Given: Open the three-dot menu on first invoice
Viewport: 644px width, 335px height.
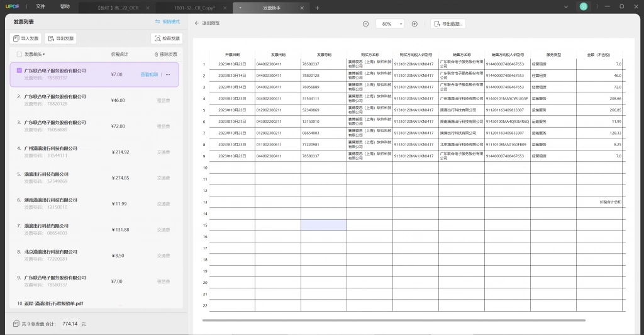Looking at the screenshot, I should coord(168,74).
